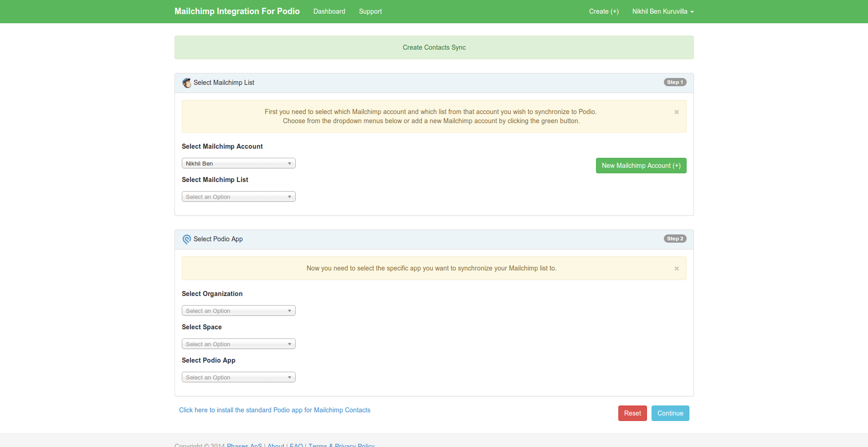Dismiss the Mailchimp account instructions alert
This screenshot has height=447, width=868.
(x=676, y=112)
